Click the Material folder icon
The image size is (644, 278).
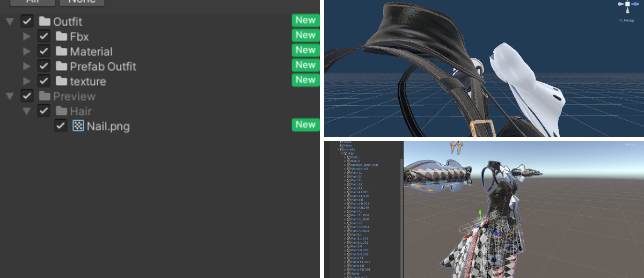point(61,52)
